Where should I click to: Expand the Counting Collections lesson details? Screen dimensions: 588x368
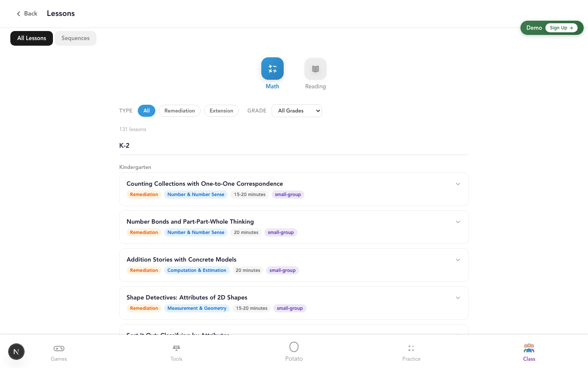click(458, 184)
